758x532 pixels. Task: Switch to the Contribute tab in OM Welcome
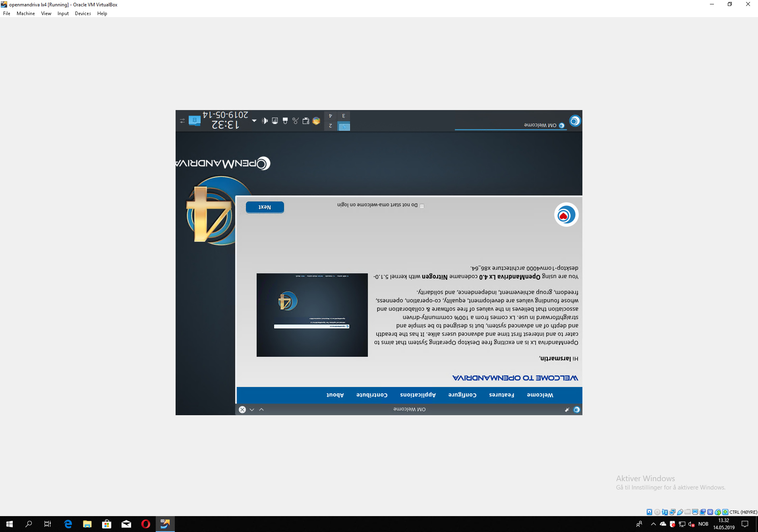[372, 395]
